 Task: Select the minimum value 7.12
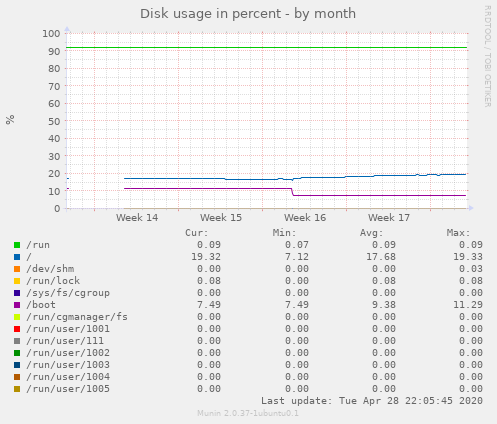tap(297, 257)
